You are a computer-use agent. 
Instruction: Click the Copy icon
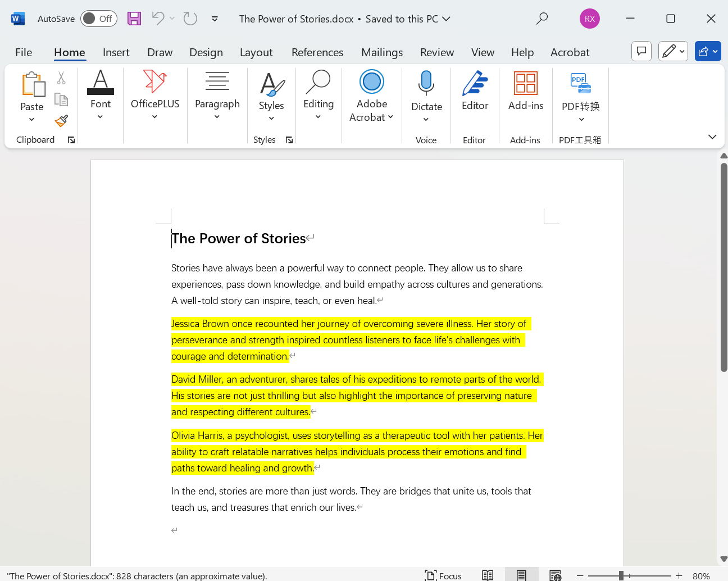[61, 99]
